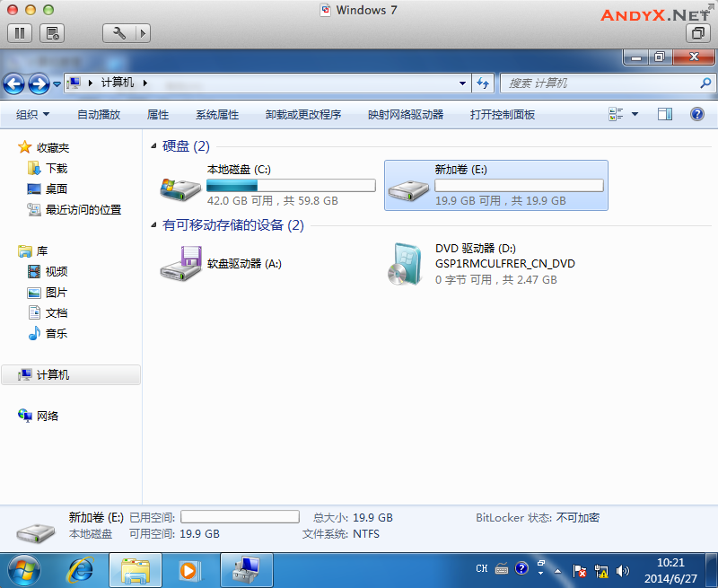The width and height of the screenshot is (718, 588).
Task: Click the volume speaker icon
Action: pos(622,571)
